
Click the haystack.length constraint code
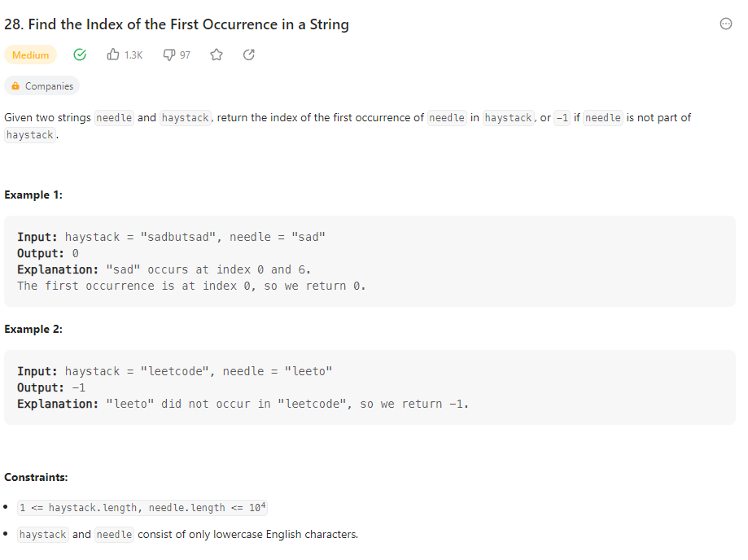pos(142,508)
